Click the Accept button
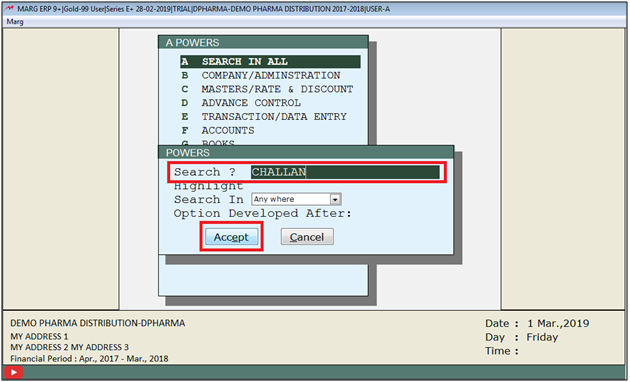The width and height of the screenshot is (630, 382). pos(231,237)
